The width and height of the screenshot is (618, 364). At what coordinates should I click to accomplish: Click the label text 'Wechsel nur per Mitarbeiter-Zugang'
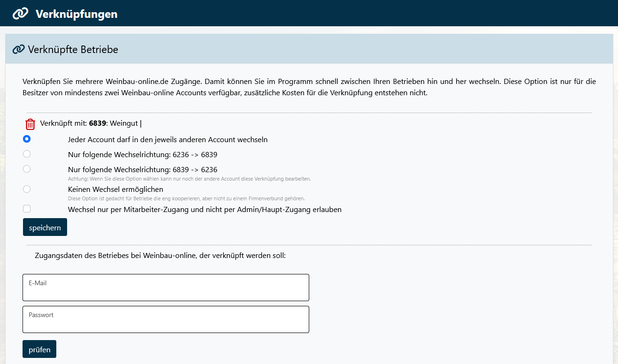click(x=205, y=210)
